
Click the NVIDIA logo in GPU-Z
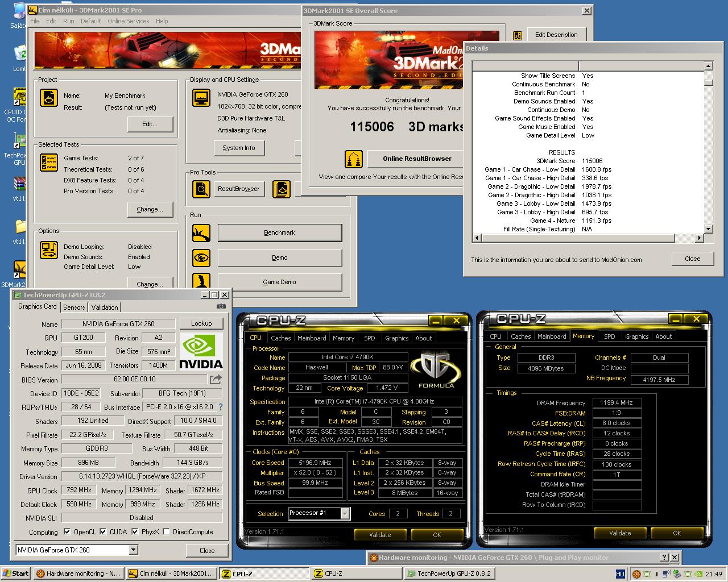click(x=201, y=351)
